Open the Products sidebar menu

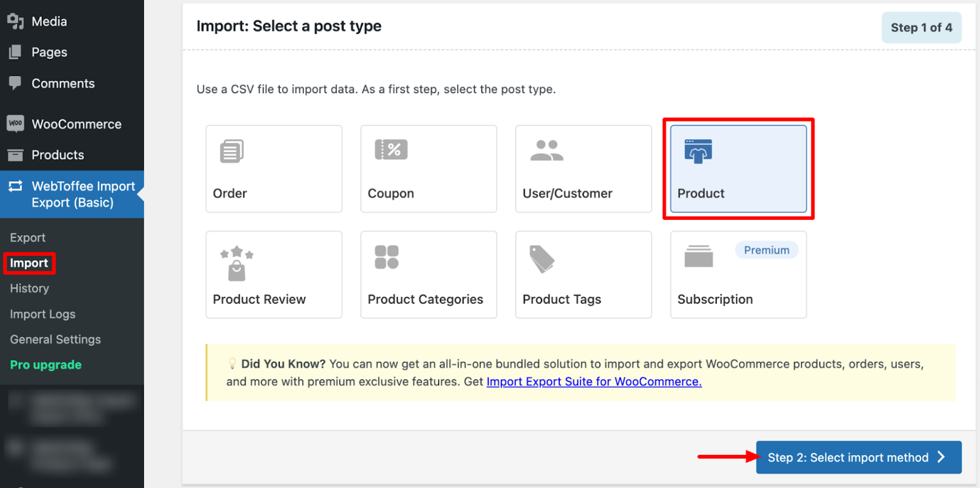[x=58, y=155]
